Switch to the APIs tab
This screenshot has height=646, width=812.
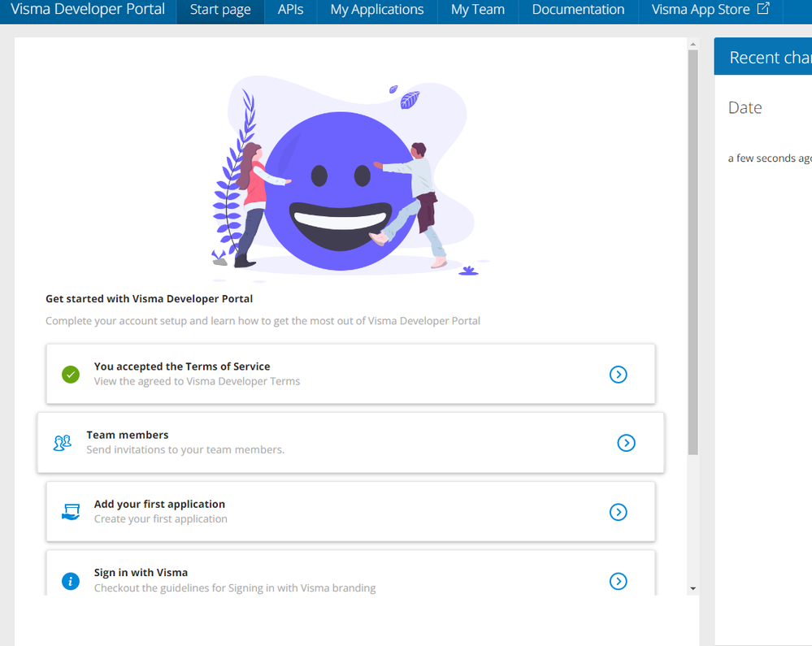pos(290,11)
